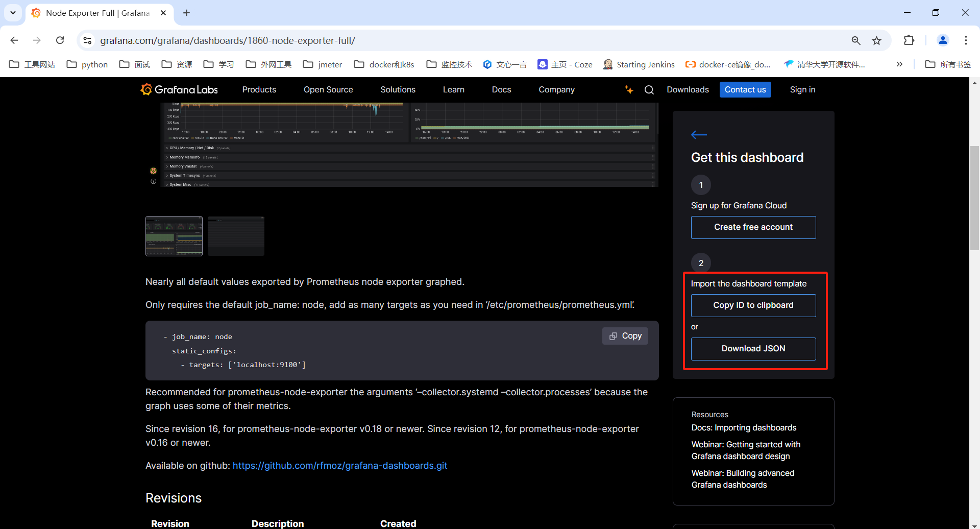980x529 pixels.
Task: Select the first dashboard preview thumbnail
Action: 174,236
